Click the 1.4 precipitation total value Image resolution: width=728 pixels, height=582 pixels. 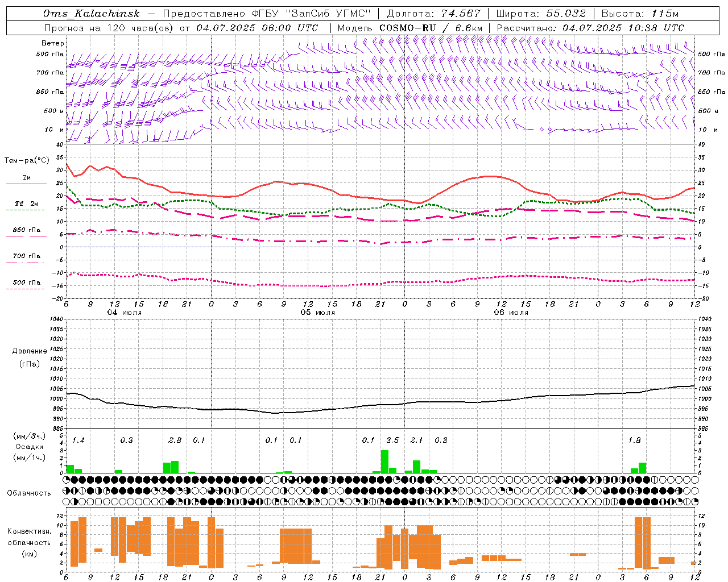click(78, 440)
